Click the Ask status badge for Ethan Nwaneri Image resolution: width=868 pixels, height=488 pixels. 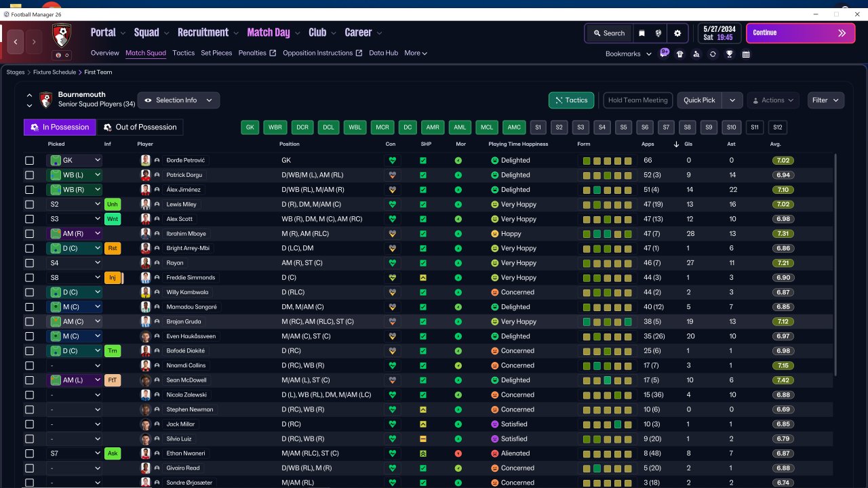click(x=113, y=453)
